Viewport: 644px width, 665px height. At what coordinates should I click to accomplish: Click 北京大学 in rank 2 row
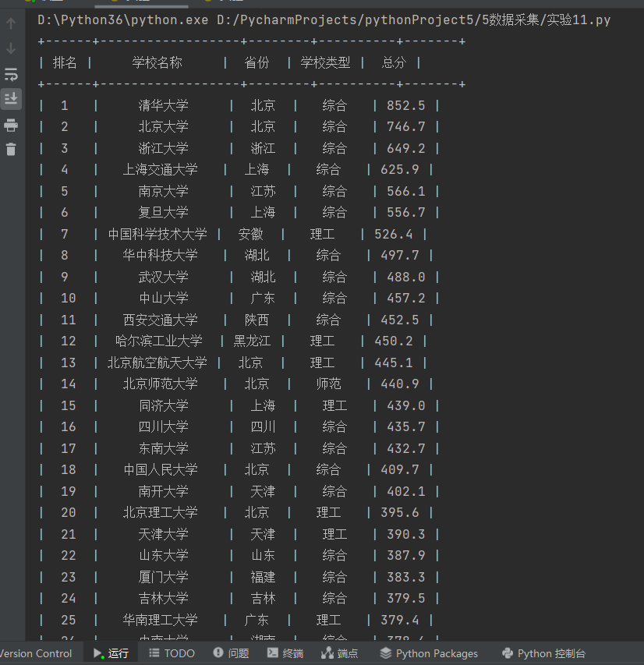coord(163,126)
